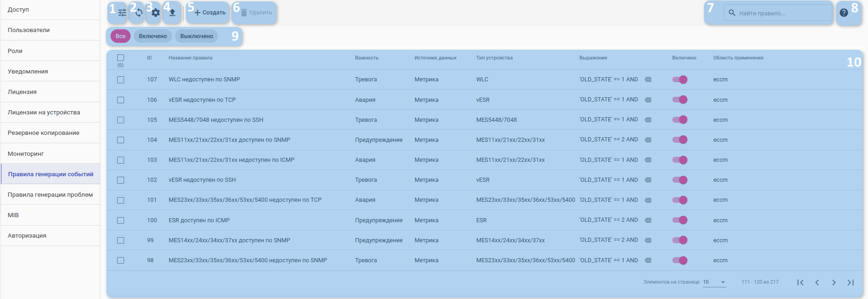The width and height of the screenshot is (868, 299).
Task: Select checkbox for rule 107
Action: click(x=120, y=80)
